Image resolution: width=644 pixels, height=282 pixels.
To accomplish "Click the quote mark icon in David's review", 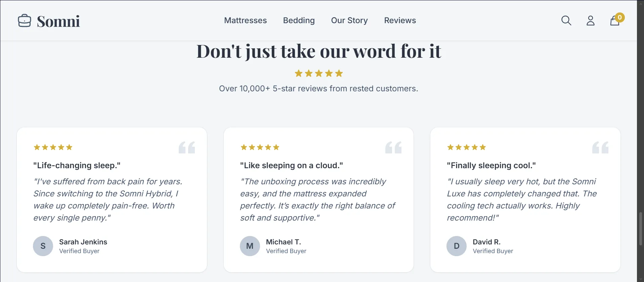I will tap(600, 147).
